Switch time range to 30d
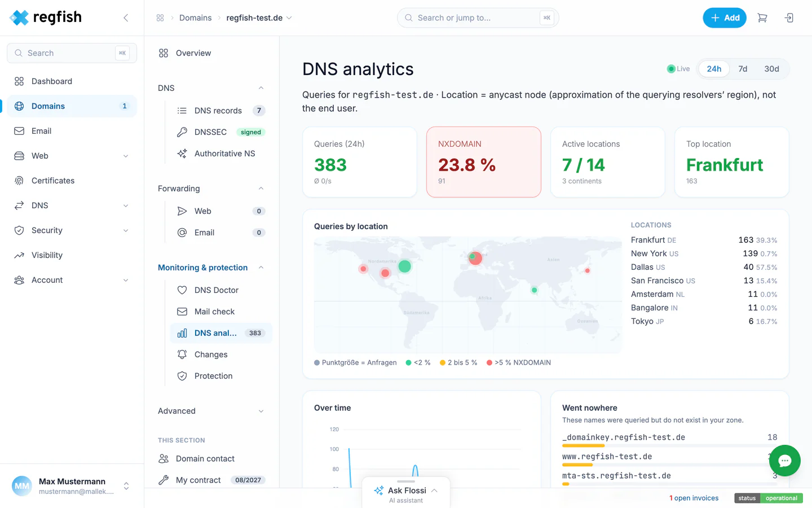This screenshot has width=812, height=508. point(771,69)
